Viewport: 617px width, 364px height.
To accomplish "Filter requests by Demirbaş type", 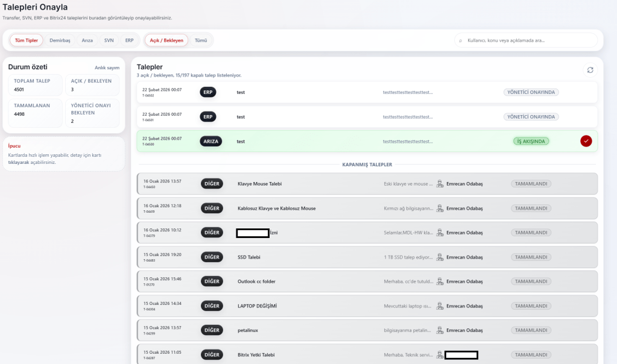I will click(x=60, y=40).
